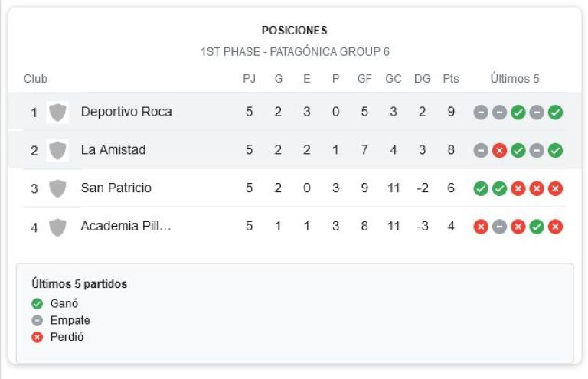This screenshot has width=588, height=379.
Task: Click Deportivo Roca's shield crest icon
Action: [x=57, y=113]
